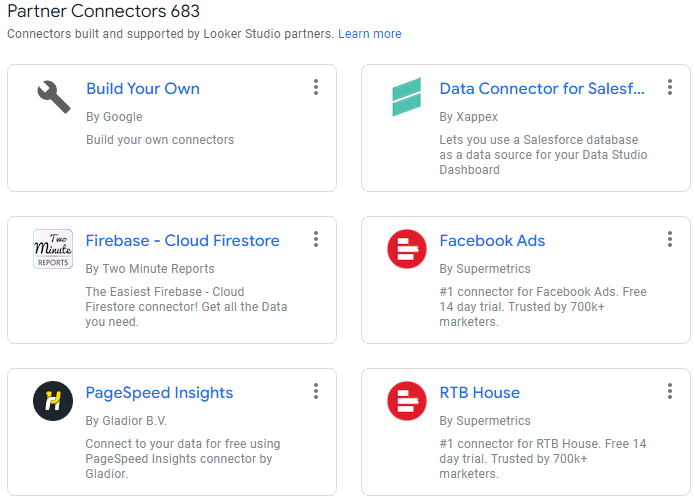Click 'Connect to your data for free' description
The height and width of the screenshot is (499, 695).
pyautogui.click(x=183, y=459)
